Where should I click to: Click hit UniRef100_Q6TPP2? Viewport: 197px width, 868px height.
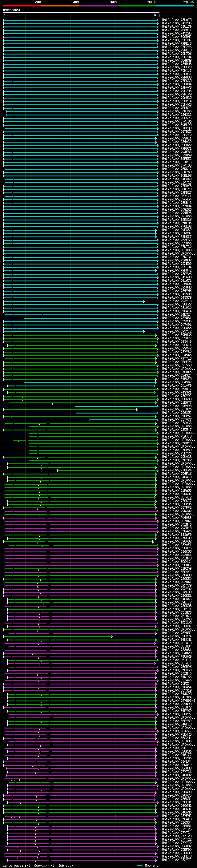[177, 507]
